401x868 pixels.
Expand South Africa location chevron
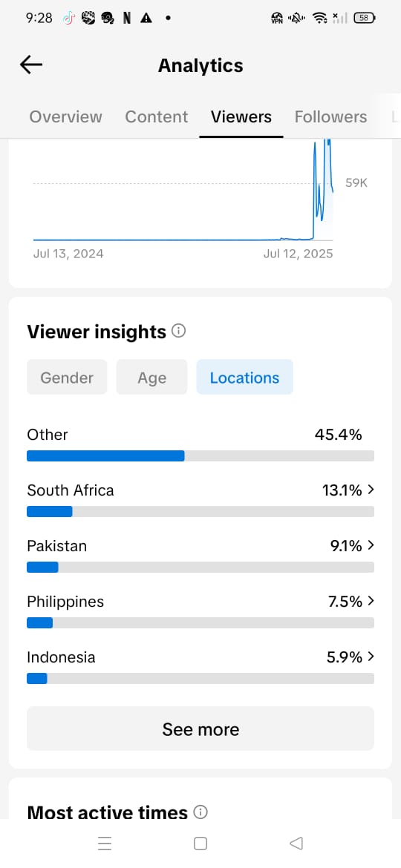(371, 490)
